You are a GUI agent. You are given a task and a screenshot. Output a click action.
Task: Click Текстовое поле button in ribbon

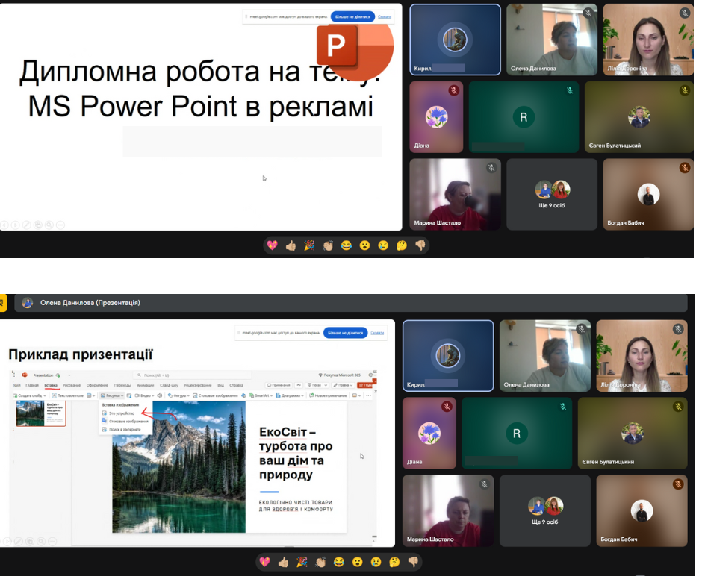(68, 395)
